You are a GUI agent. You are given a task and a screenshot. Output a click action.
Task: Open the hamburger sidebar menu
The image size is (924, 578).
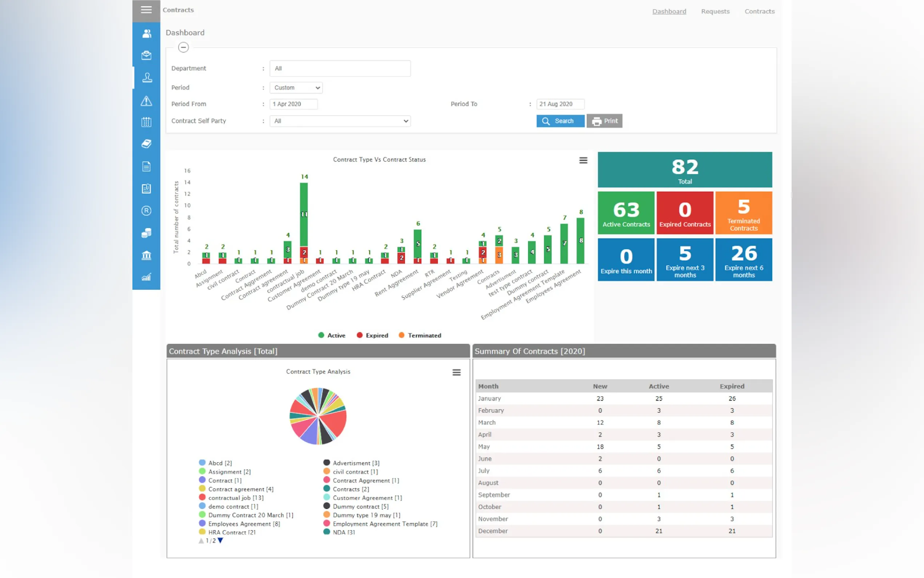pos(146,10)
